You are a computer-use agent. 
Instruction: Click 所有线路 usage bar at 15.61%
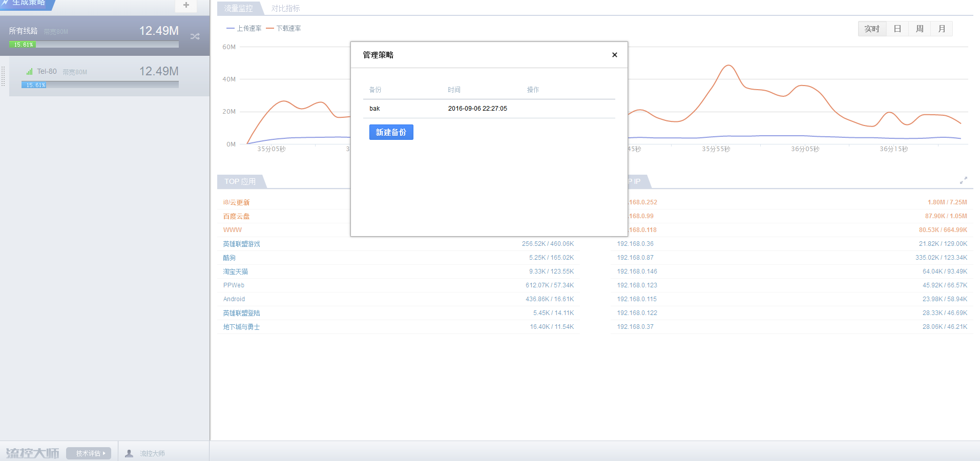94,45
